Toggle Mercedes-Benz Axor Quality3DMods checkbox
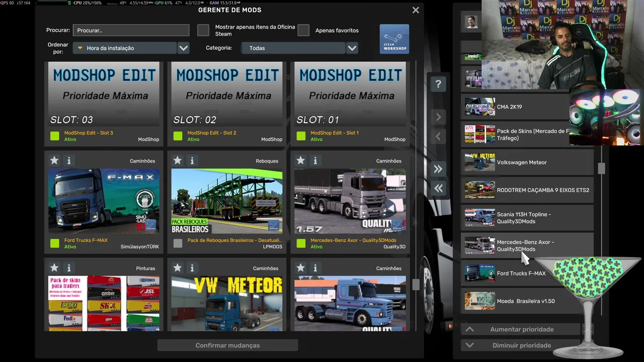Viewport: 644px width, 362px height. point(301,243)
